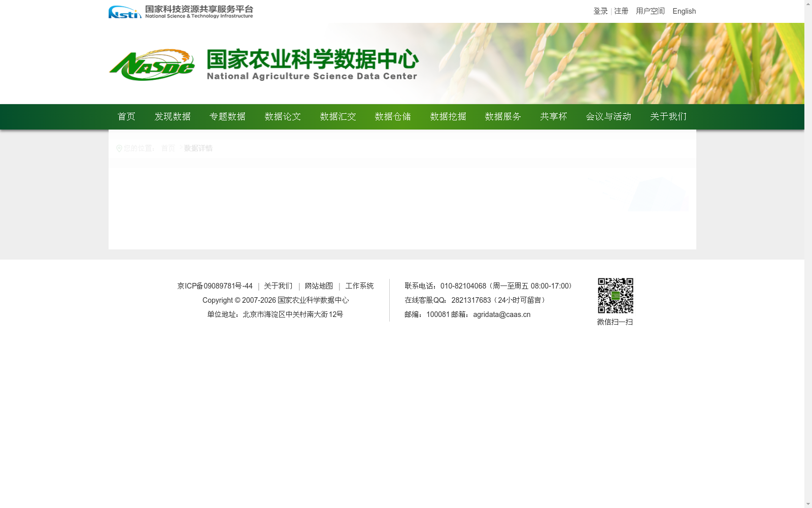Open footer 工作系统 link

click(x=359, y=286)
